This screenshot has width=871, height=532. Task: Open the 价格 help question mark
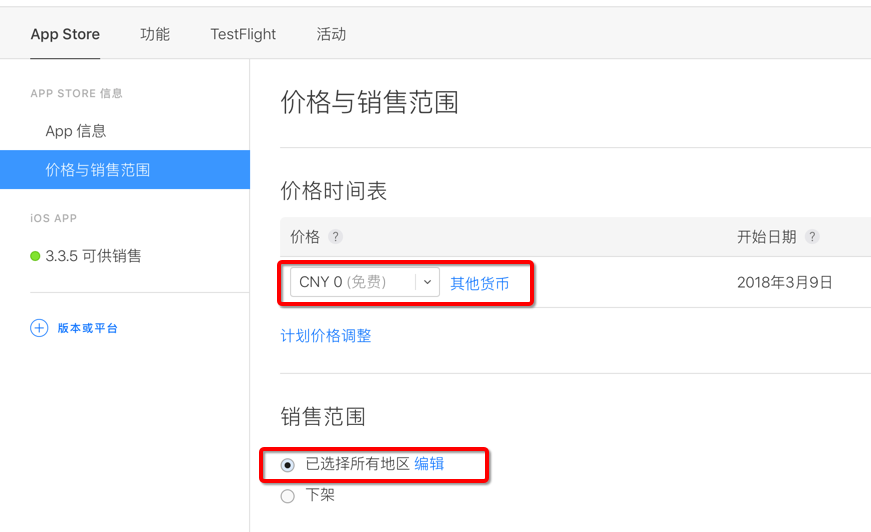[335, 237]
